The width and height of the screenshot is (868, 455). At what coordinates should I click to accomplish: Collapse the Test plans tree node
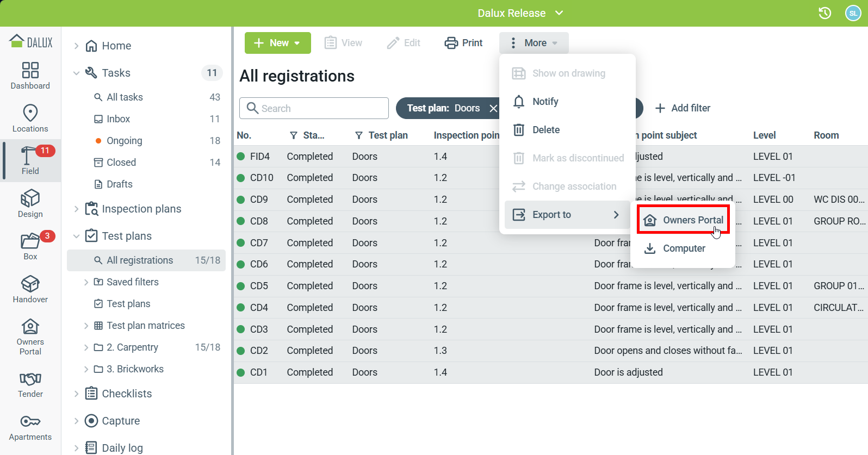(x=77, y=236)
